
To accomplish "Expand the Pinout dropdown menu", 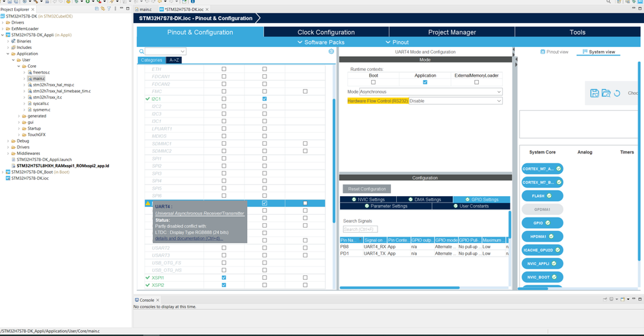I will tap(397, 43).
